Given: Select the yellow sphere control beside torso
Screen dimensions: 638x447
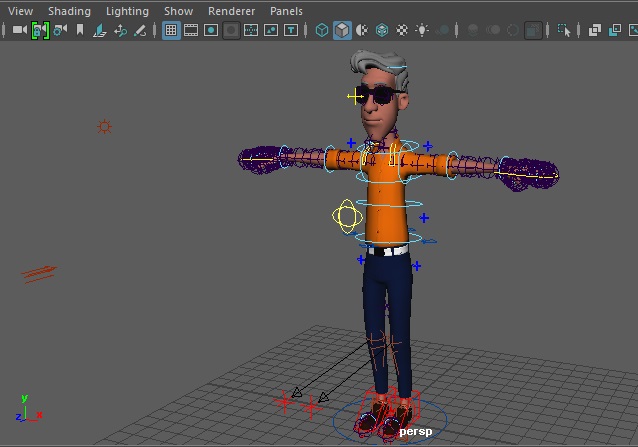Looking at the screenshot, I should (x=347, y=216).
